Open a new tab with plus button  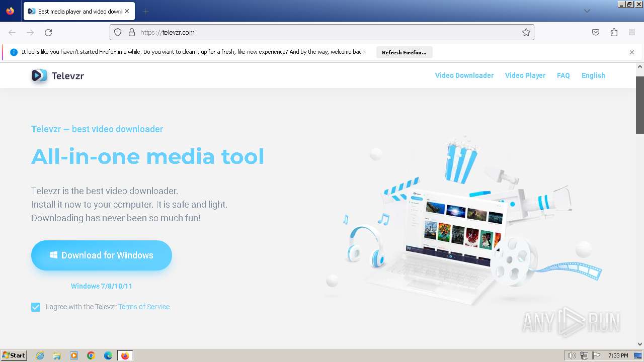pos(145,11)
